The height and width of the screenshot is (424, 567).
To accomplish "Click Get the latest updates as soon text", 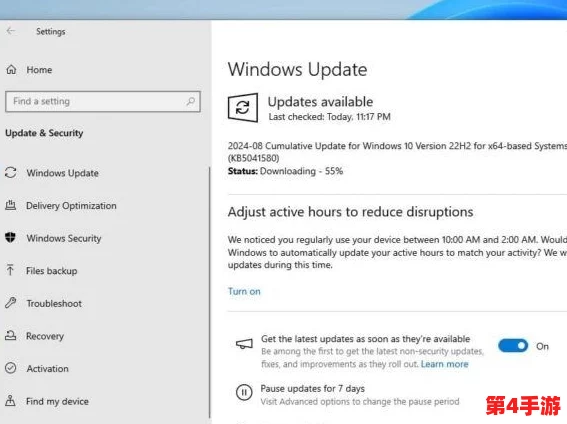I will (x=366, y=339).
